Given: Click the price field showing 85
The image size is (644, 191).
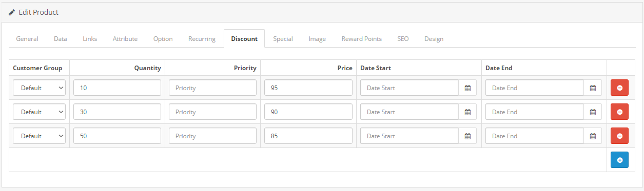Looking at the screenshot, I should pos(308,136).
